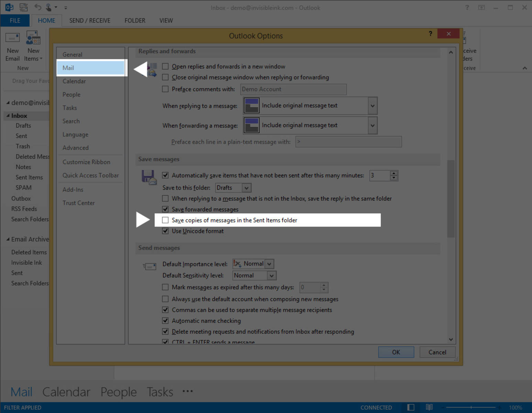The height and width of the screenshot is (413, 532).
Task: Select Calendar category in Outlook Options sidebar
Action: [90, 81]
